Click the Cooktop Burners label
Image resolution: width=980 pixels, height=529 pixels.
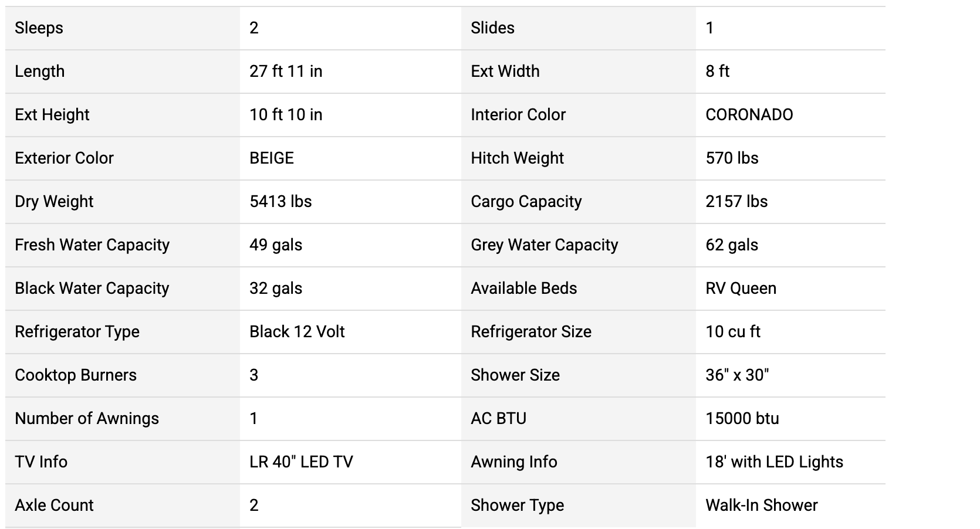76,375
